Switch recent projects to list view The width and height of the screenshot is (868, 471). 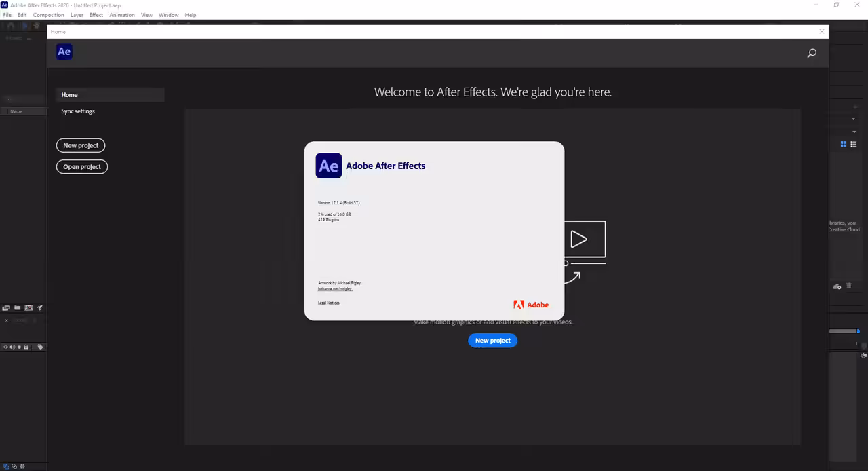click(x=853, y=144)
